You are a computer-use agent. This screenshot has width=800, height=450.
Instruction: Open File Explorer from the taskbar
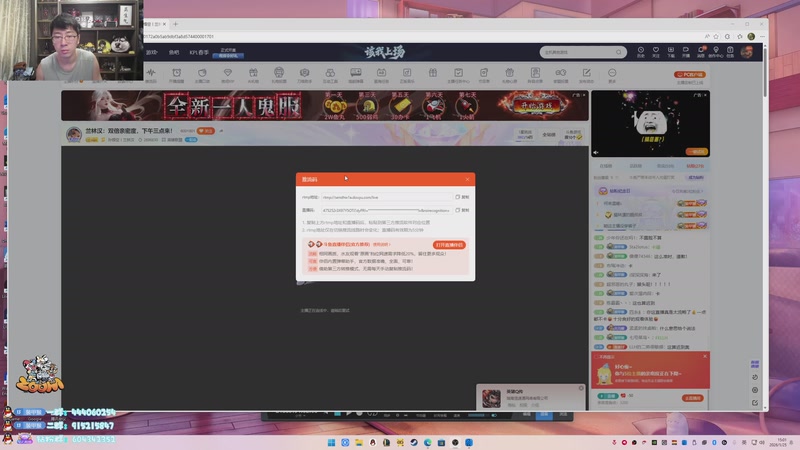pyautogui.click(x=359, y=442)
